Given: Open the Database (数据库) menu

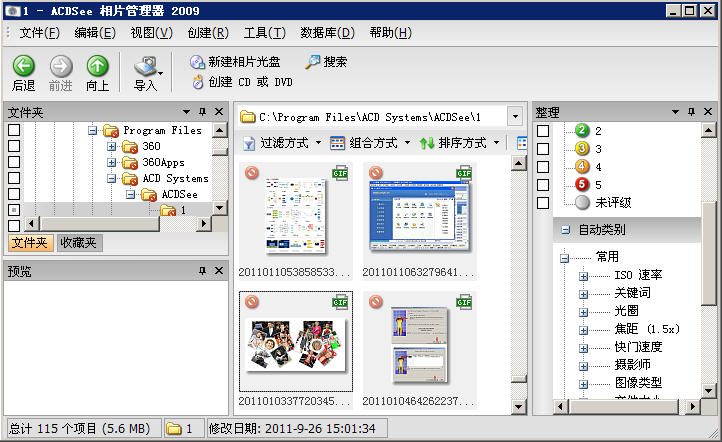Looking at the screenshot, I should (327, 33).
